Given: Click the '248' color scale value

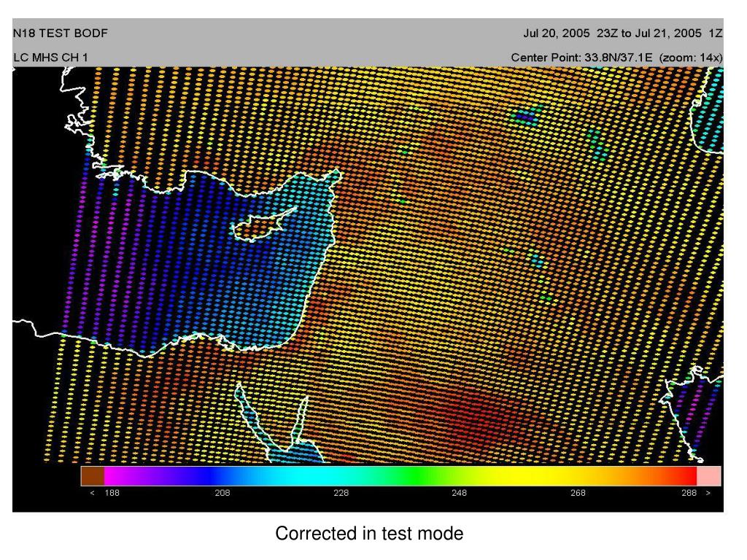Looking at the screenshot, I should point(460,493).
